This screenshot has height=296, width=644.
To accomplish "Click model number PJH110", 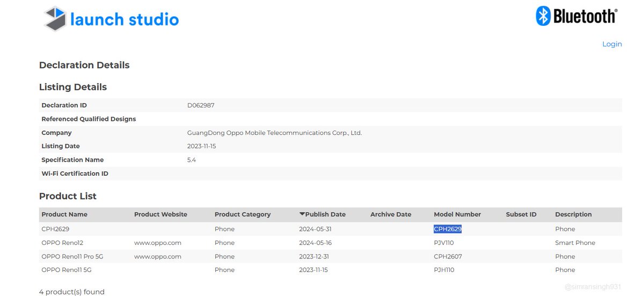I will point(444,270).
